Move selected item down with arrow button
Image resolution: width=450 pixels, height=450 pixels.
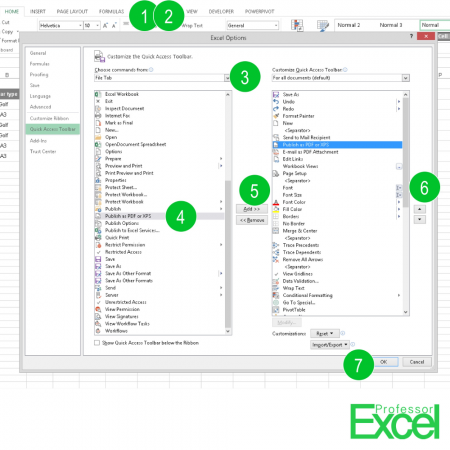[420, 220]
